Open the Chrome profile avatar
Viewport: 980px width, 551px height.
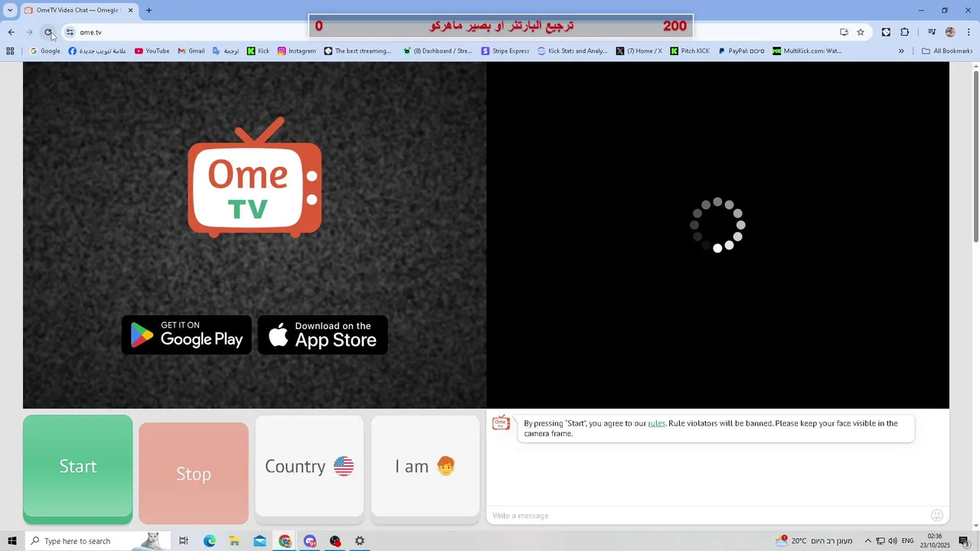click(x=950, y=32)
